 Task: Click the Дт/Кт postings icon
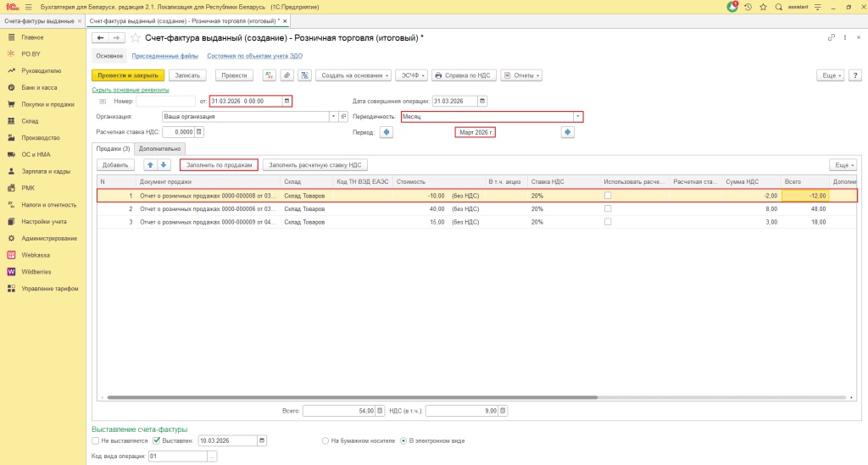[270, 75]
